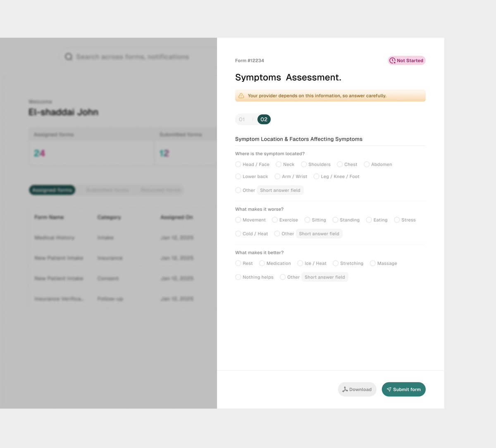
Task: Choose Nothing helps option
Action: point(238,277)
